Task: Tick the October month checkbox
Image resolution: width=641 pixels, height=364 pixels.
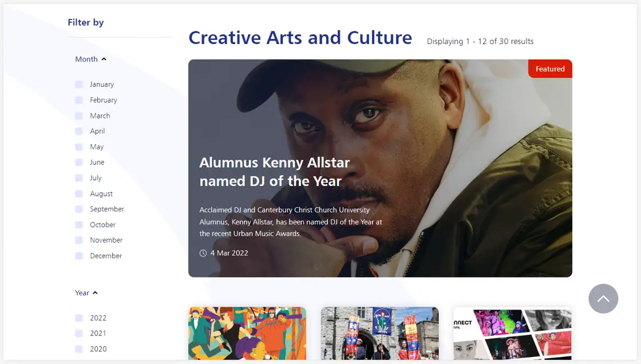Action: tap(79, 224)
